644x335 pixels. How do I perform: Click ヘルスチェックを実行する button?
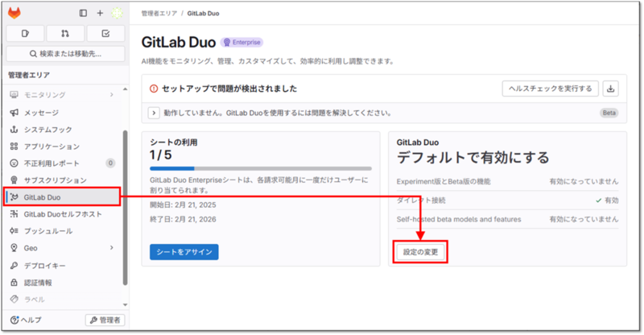click(551, 89)
